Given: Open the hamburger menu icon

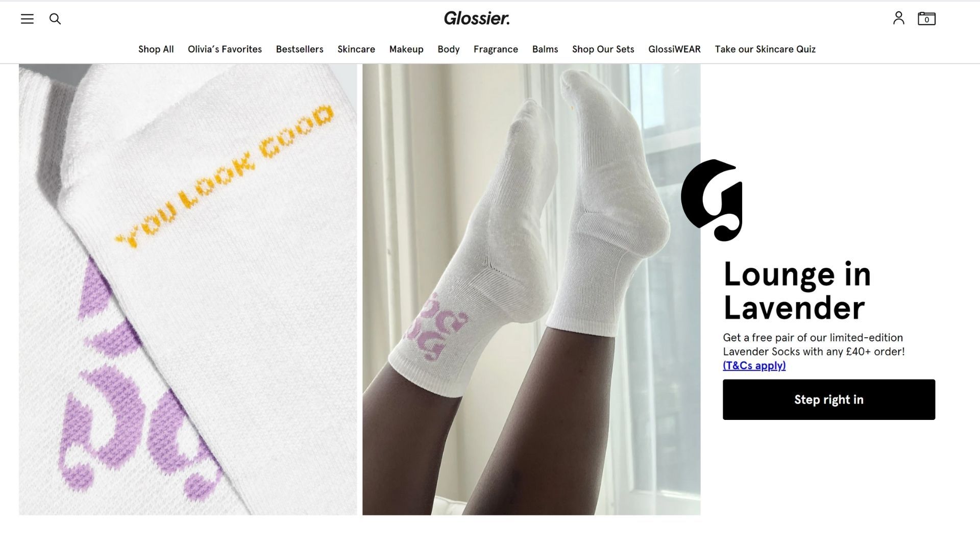Looking at the screenshot, I should point(27,19).
